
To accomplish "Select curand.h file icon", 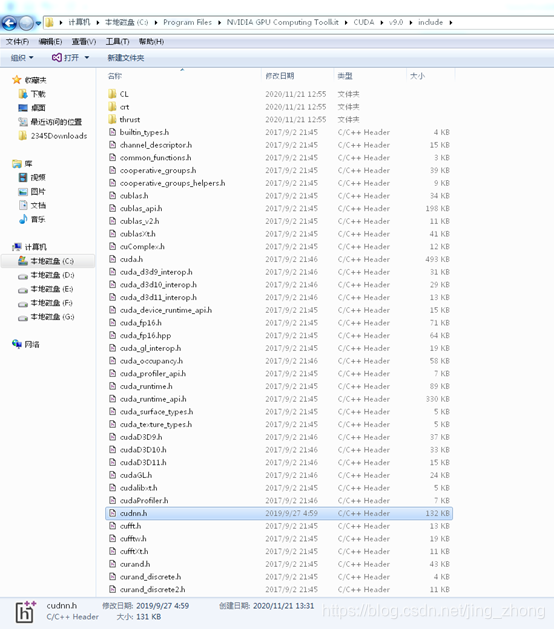I will [113, 564].
